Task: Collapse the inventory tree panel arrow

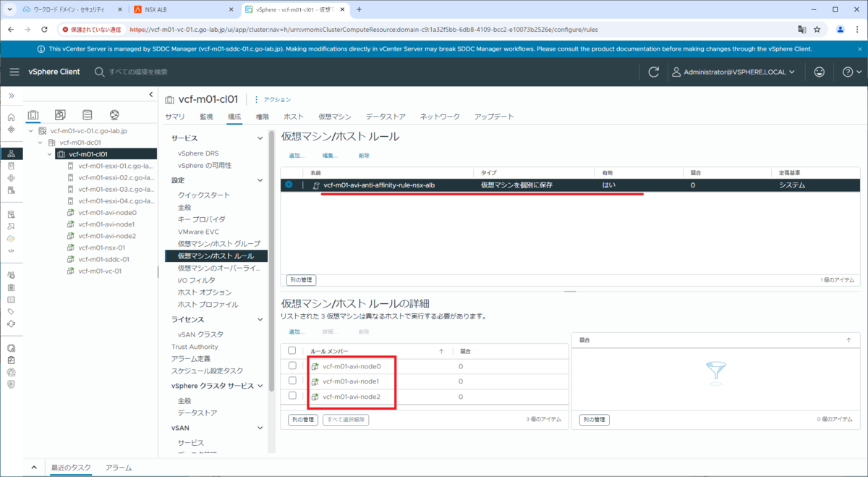Action: pos(150,95)
